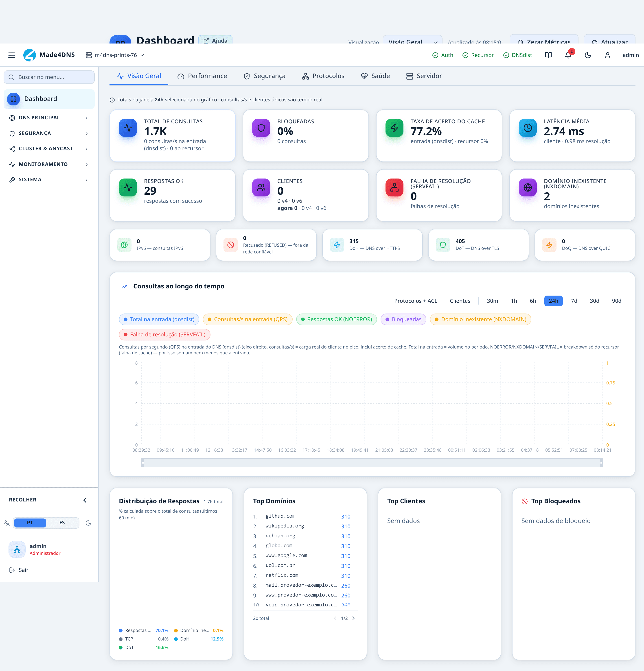Click the Made4DNS logo icon
The width and height of the screenshot is (644, 671).
pos(29,55)
